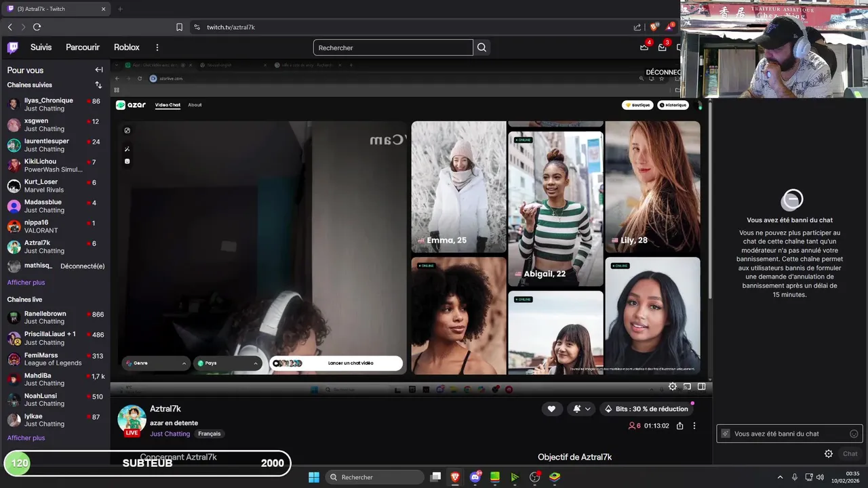The width and height of the screenshot is (868, 488).
Task: Click the Twitch Rechercher search field
Action: click(393, 47)
